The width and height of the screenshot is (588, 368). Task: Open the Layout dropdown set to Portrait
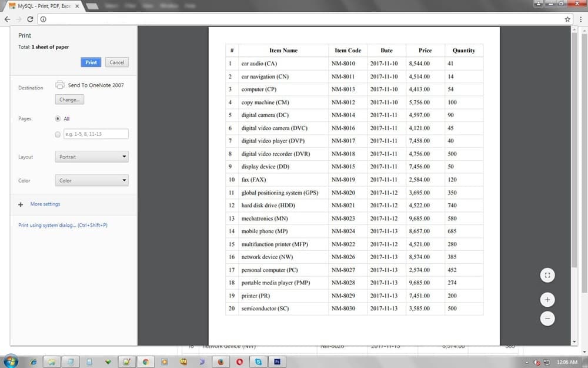92,157
